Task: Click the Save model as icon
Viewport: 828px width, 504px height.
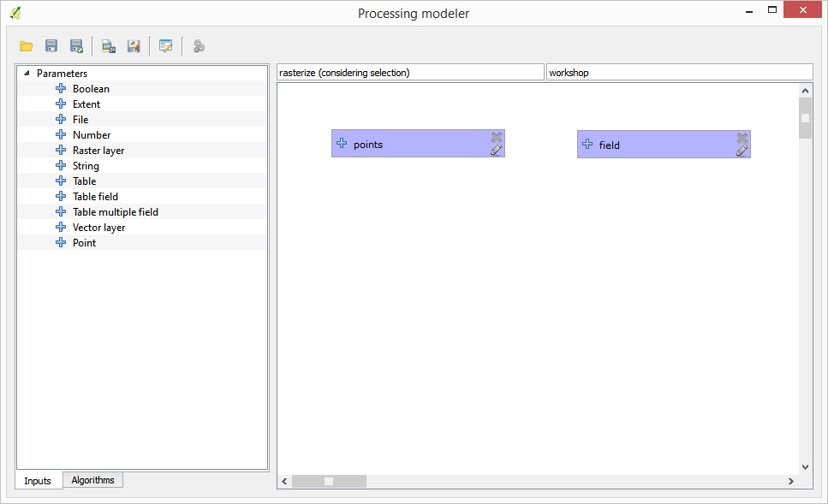Action: click(76, 46)
